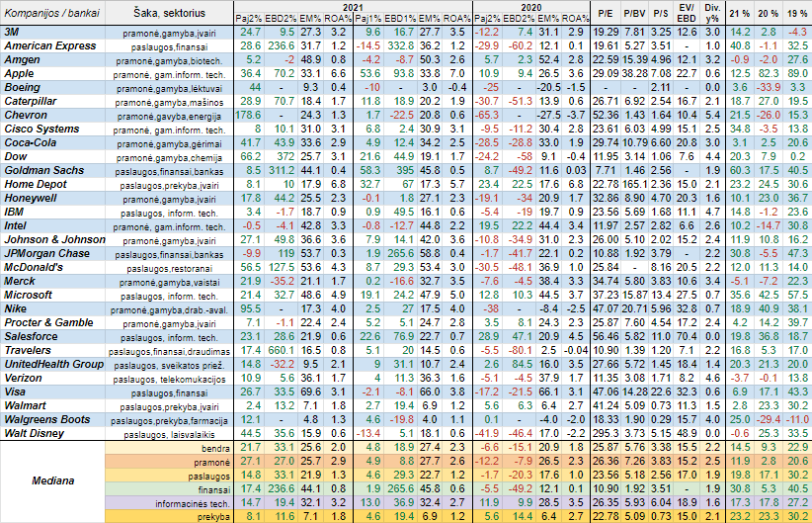This screenshot has width=812, height=523.
Task: Click the Div. y% column header
Action: click(x=712, y=13)
